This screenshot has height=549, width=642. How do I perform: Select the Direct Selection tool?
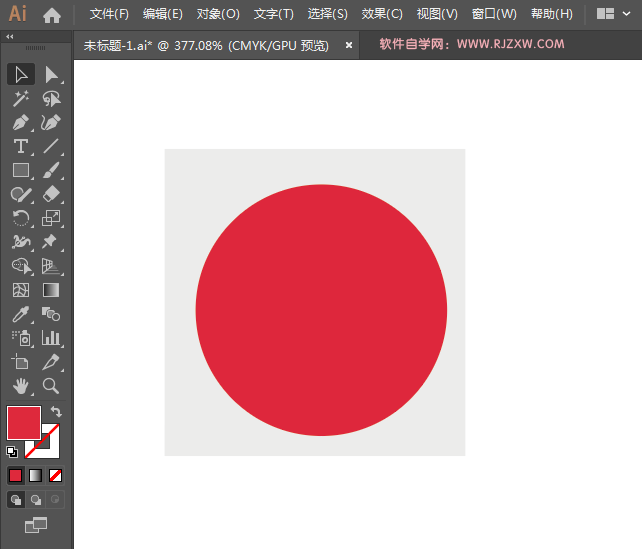[x=51, y=74]
